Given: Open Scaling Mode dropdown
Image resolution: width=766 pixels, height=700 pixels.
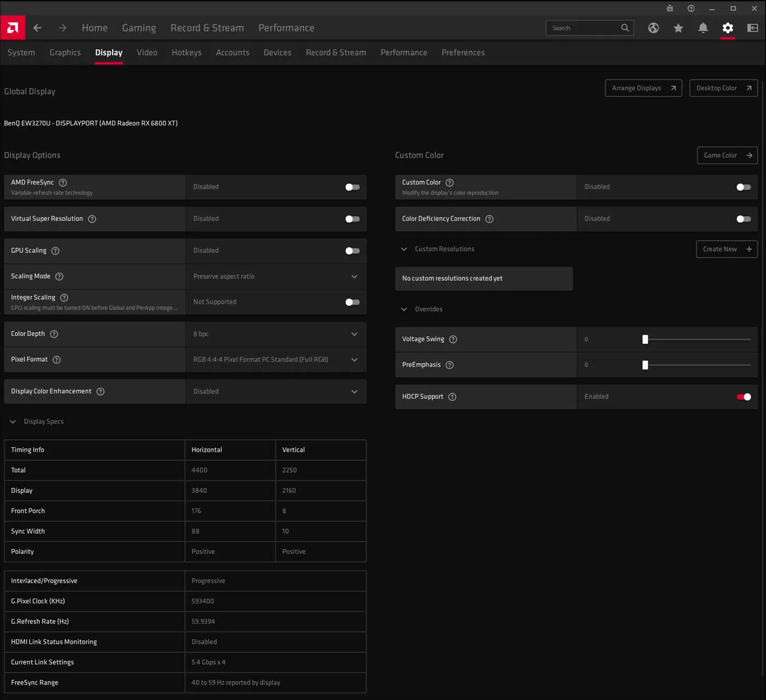Looking at the screenshot, I should (x=276, y=276).
